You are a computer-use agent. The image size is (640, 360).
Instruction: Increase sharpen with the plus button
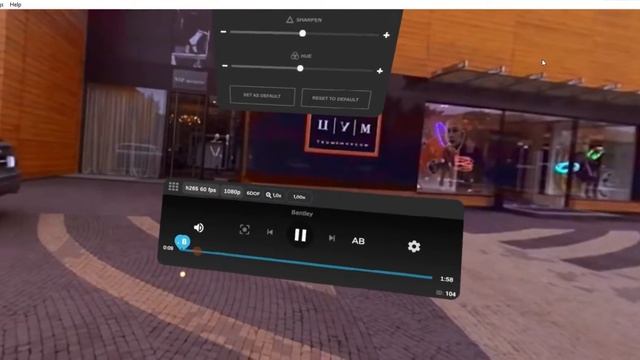(x=386, y=36)
